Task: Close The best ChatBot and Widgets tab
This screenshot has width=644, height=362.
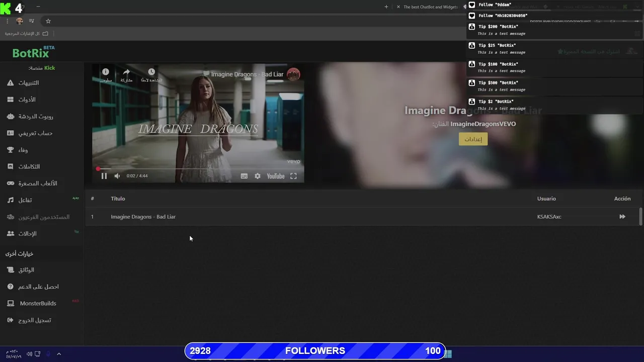Action: pyautogui.click(x=398, y=7)
